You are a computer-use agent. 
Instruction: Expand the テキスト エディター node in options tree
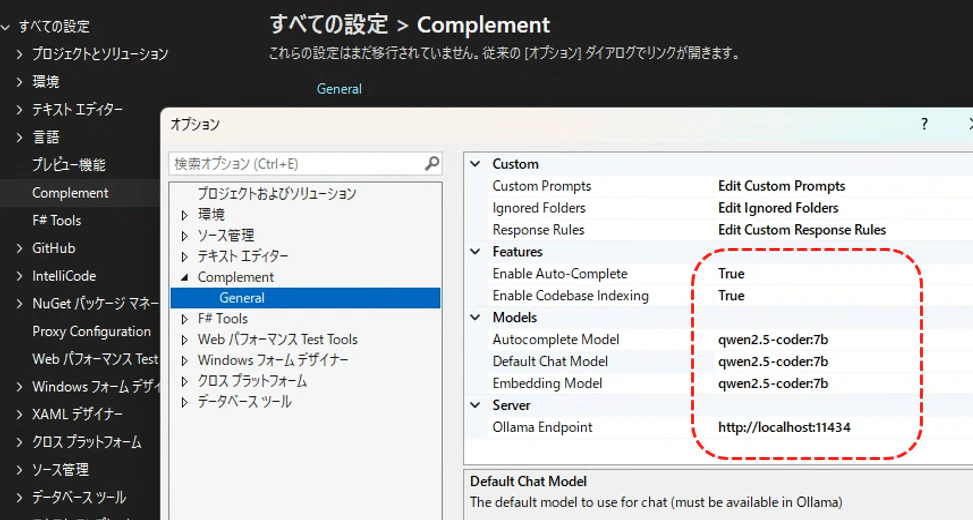coord(184,257)
